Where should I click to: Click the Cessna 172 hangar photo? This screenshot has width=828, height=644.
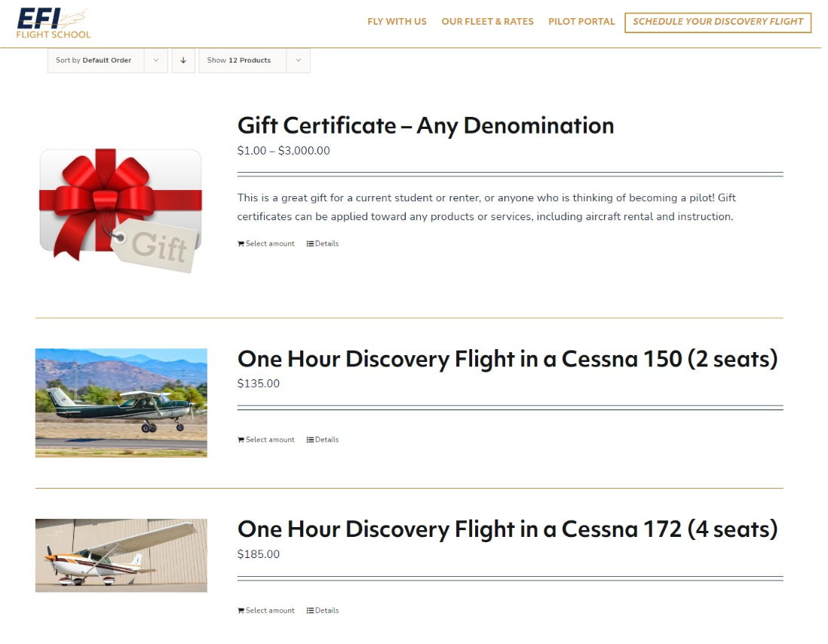click(x=121, y=555)
